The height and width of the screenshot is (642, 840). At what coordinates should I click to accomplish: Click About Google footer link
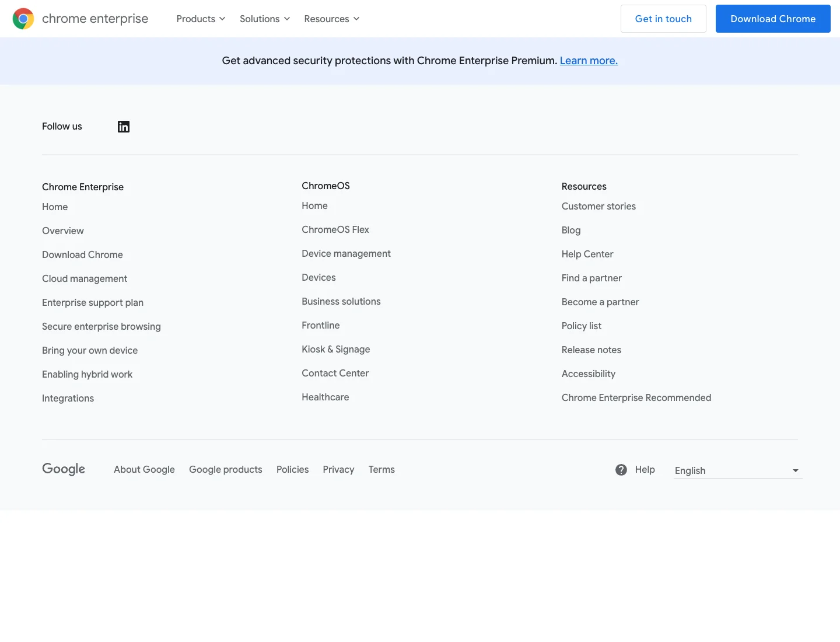(144, 469)
